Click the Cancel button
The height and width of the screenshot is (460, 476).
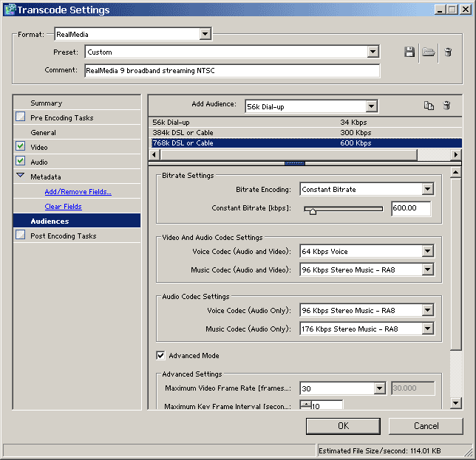[426, 426]
